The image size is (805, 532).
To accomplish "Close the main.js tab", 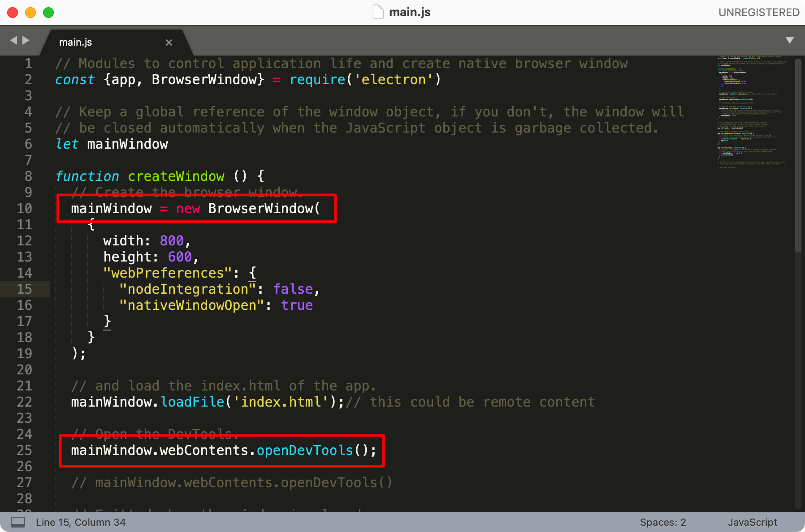I will tap(169, 43).
